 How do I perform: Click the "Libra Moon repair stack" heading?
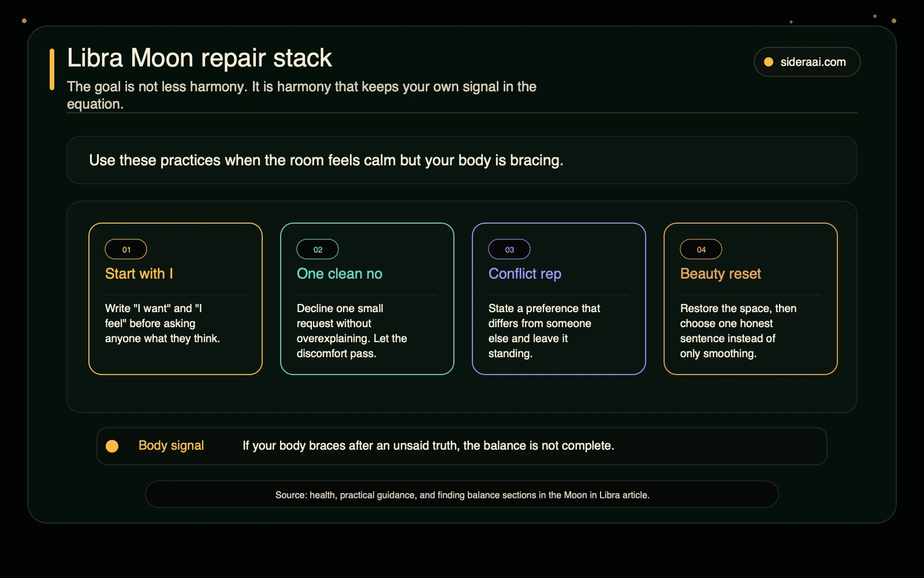[x=199, y=58]
